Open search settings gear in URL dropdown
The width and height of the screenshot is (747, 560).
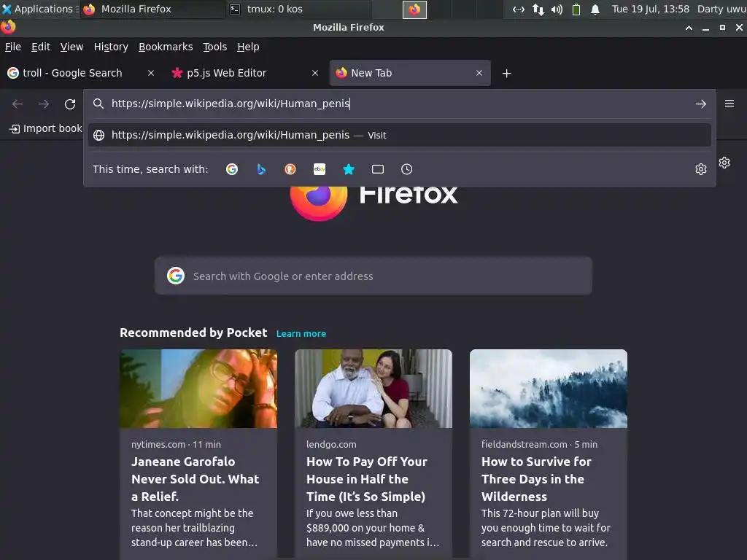701,169
